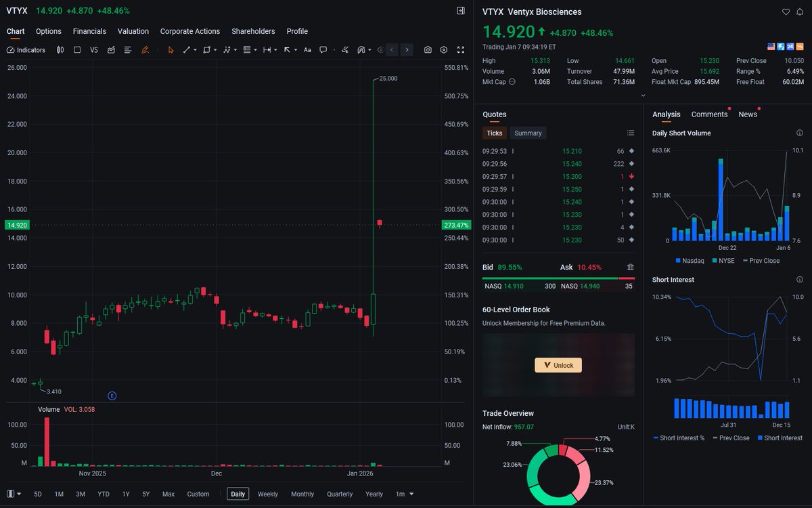The width and height of the screenshot is (812, 508).
Task: Open the Indicators panel
Action: click(x=26, y=49)
